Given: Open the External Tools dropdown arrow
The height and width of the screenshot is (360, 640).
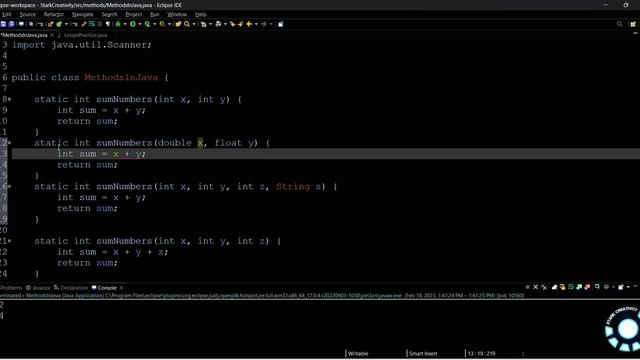Looking at the screenshot, I should (169, 24).
